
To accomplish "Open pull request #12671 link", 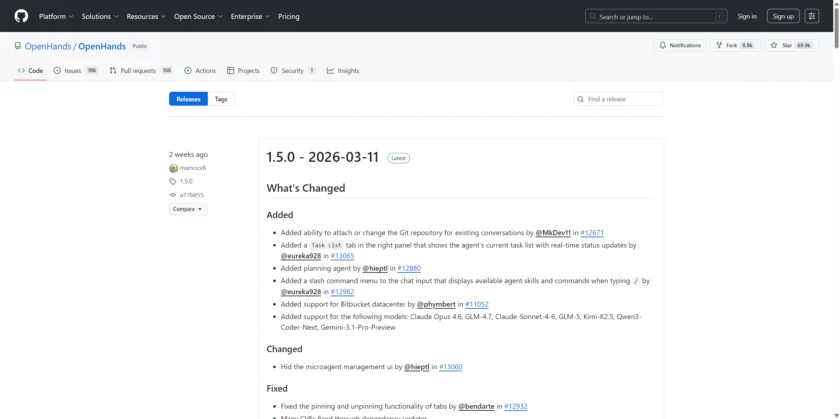I will coord(592,232).
